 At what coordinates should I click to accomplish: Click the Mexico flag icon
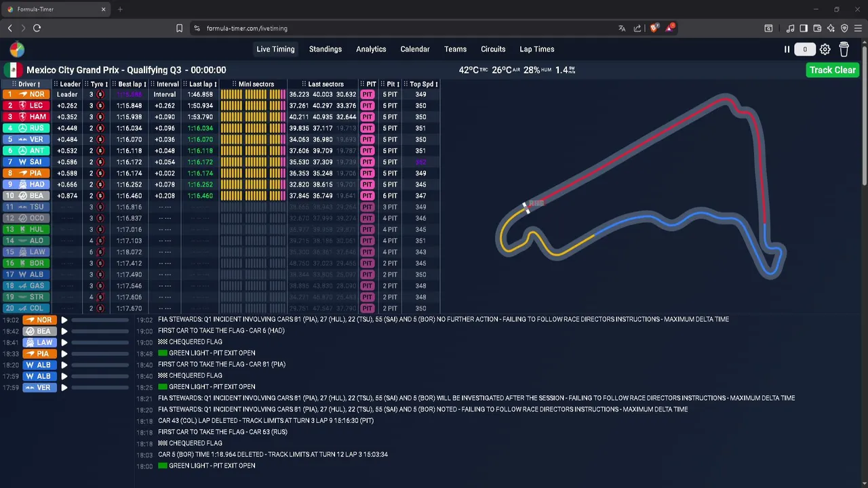click(x=12, y=70)
